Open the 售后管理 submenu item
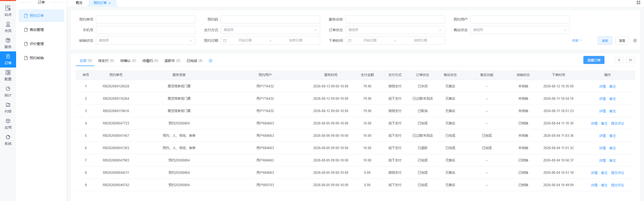 [x=41, y=30]
